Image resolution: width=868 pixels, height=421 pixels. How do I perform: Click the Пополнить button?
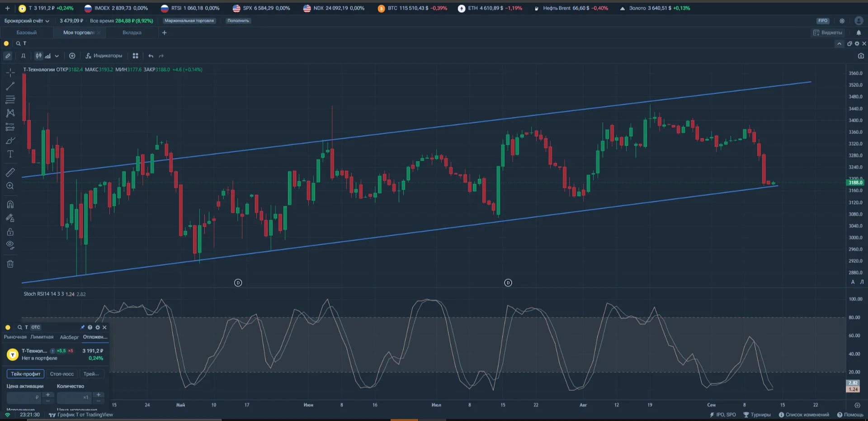(238, 21)
